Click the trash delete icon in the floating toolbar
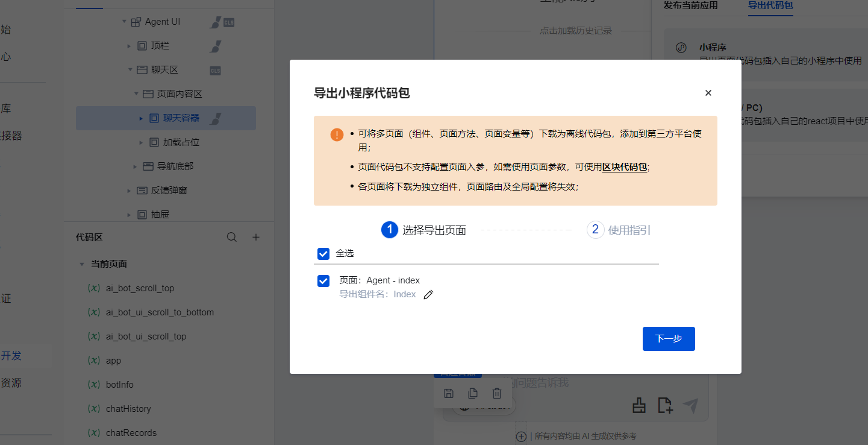 497,394
